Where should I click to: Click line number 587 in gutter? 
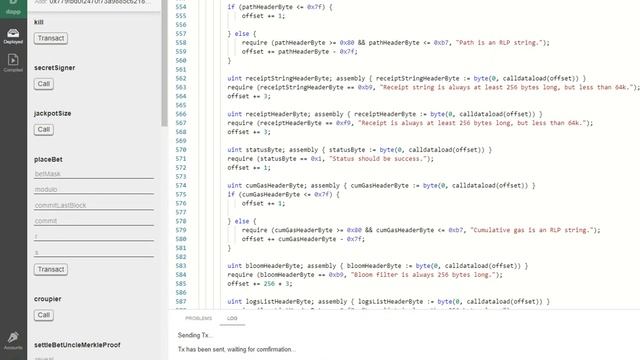181,302
